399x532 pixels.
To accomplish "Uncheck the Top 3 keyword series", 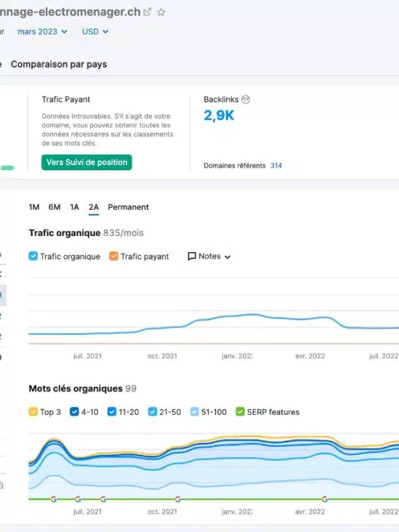I will tap(34, 412).
